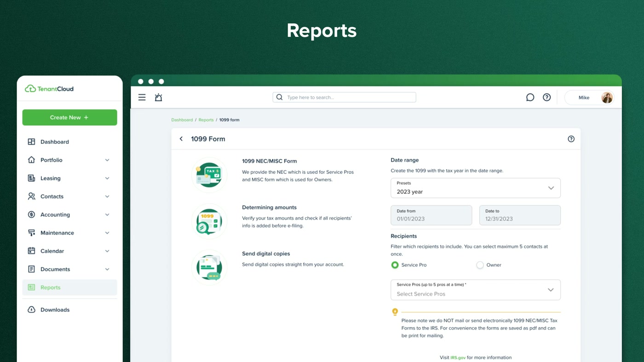
Task: Expand the Portfolio menu chevron
Action: [x=107, y=160]
